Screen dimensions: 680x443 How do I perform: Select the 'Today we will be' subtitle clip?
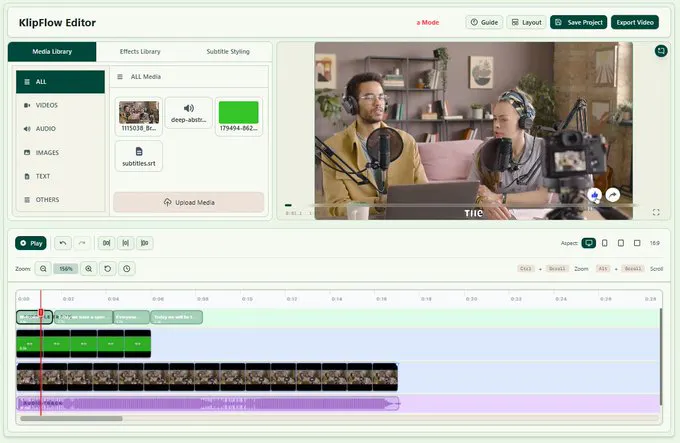177,317
